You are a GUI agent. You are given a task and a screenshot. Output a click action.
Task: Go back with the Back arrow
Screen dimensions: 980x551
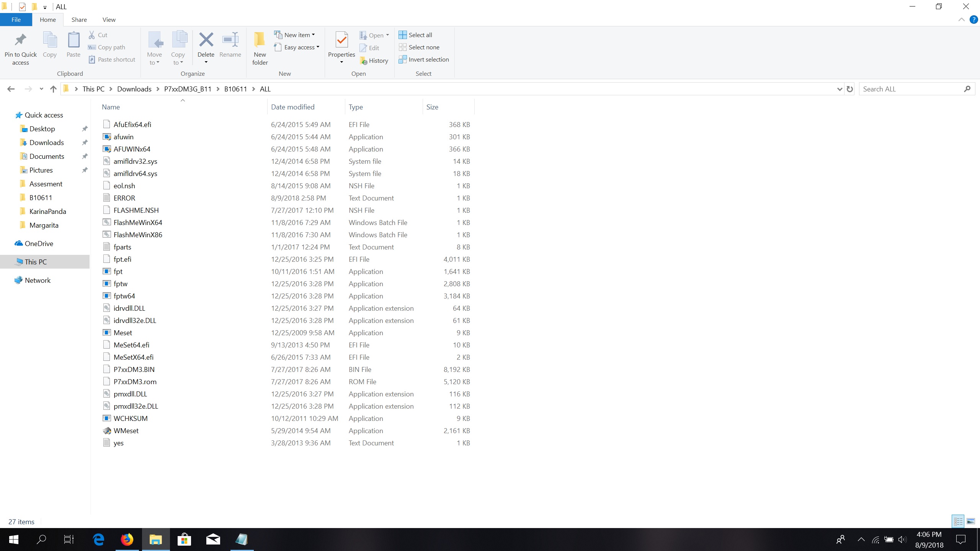tap(11, 89)
